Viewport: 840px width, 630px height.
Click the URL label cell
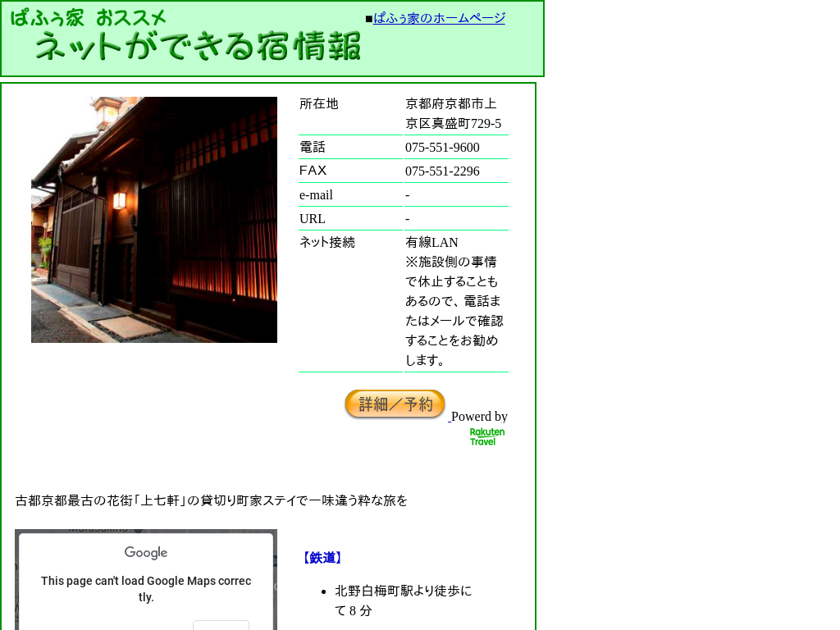coord(350,218)
